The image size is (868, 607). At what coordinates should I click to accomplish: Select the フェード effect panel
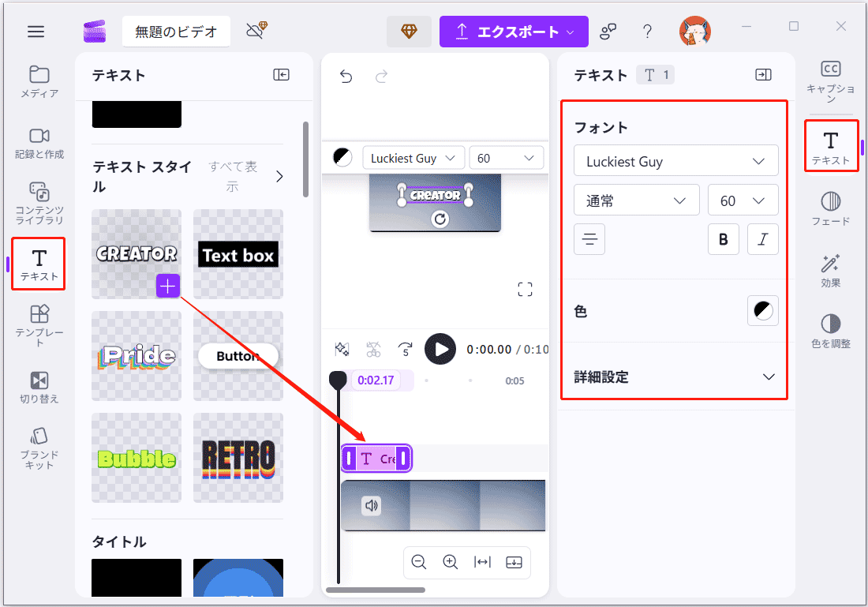pos(830,208)
